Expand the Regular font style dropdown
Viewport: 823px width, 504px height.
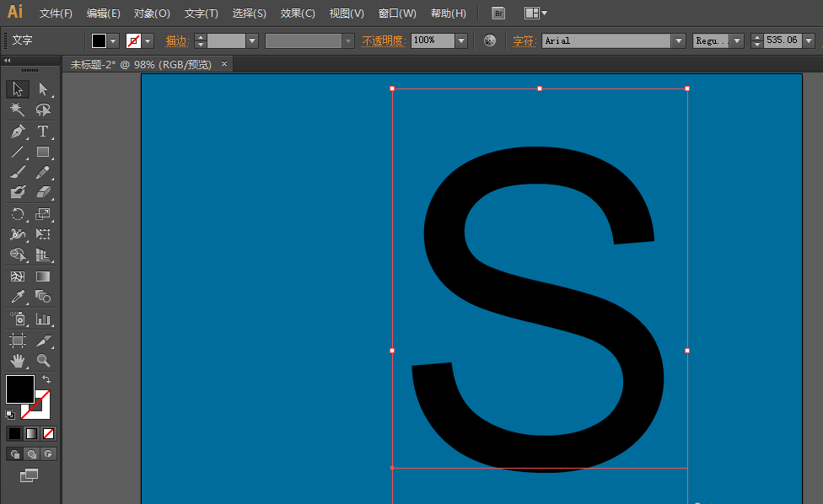coord(738,40)
